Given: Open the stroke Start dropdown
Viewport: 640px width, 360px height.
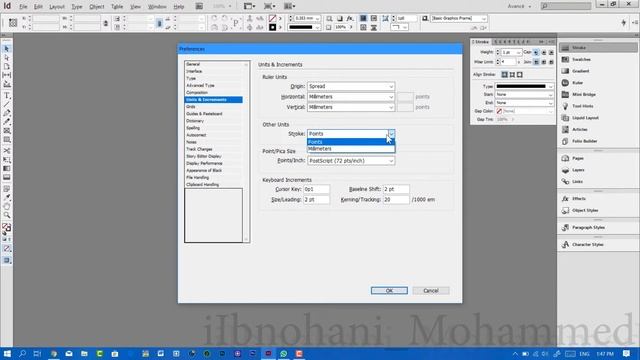Looking at the screenshot, I should pyautogui.click(x=524, y=94).
